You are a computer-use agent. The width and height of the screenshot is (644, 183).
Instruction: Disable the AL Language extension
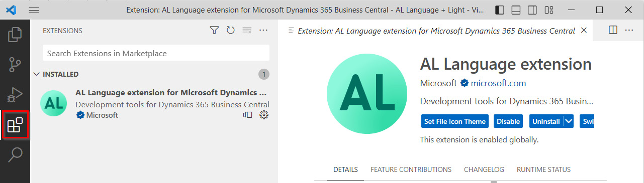(508, 121)
